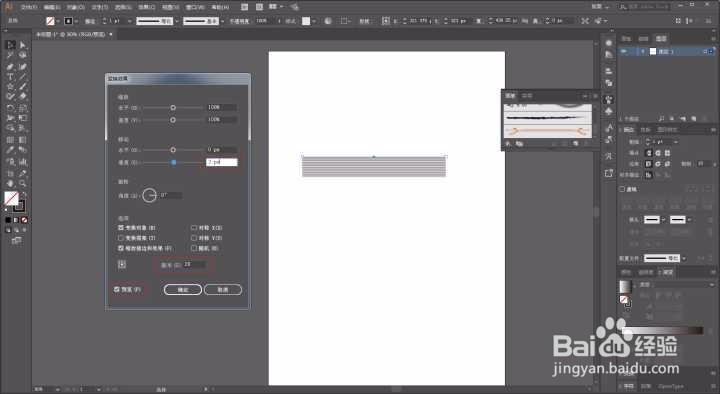Image resolution: width=720 pixels, height=394 pixels.
Task: Open the brush definition dropdown in control bar
Action: (223, 21)
